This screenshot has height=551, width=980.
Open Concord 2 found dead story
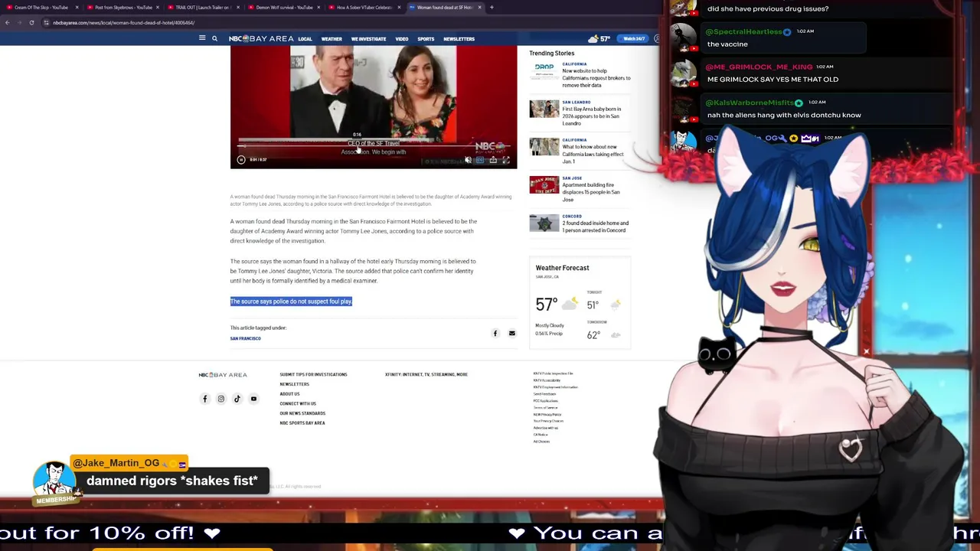596,227
